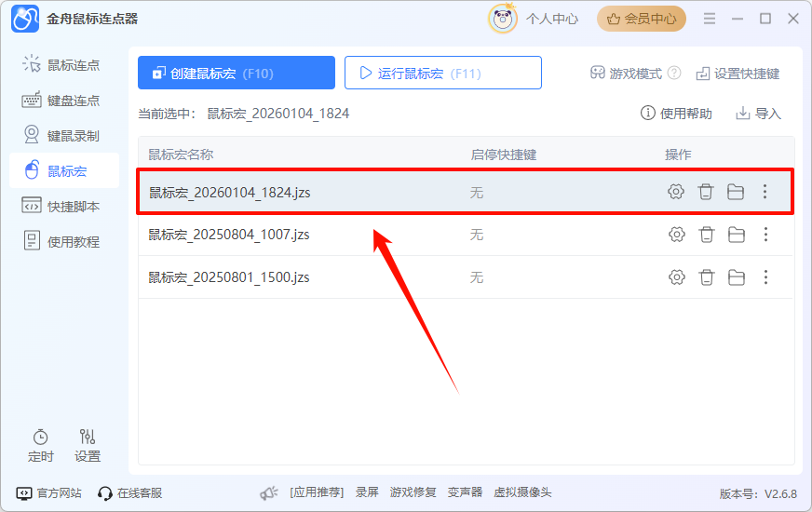
Task: Open 快捷脚本 from the sidebar
Action: [x=61, y=206]
